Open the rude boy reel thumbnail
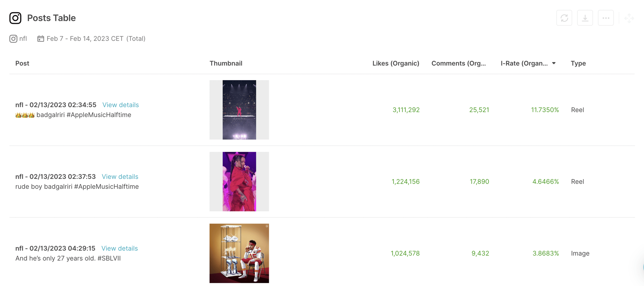Image resolution: width=644 pixels, height=286 pixels. pos(239,181)
